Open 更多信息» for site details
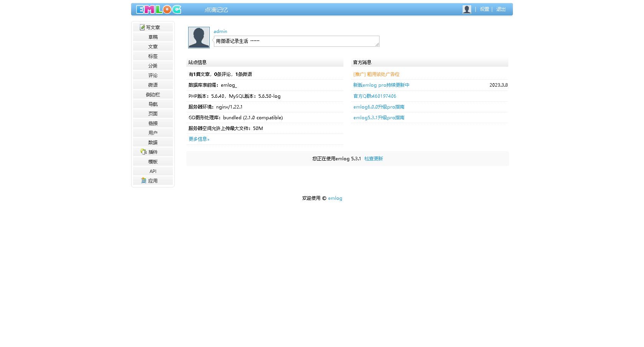Screen dimensions: 644x347 pyautogui.click(x=199, y=139)
